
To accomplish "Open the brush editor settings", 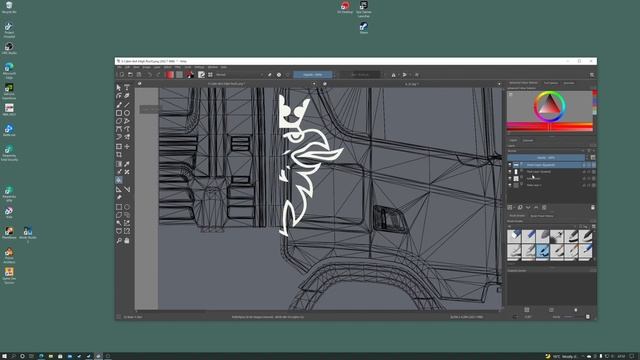I will tap(201, 75).
